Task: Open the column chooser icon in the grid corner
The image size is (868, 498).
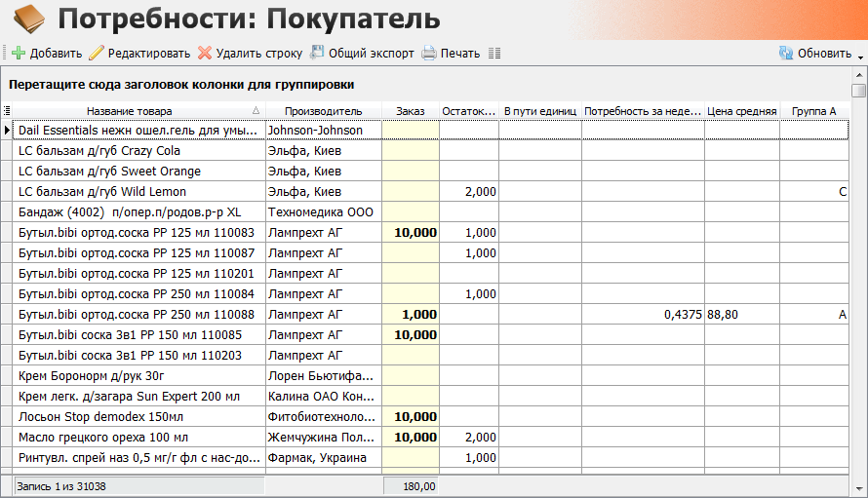Action: (x=7, y=111)
